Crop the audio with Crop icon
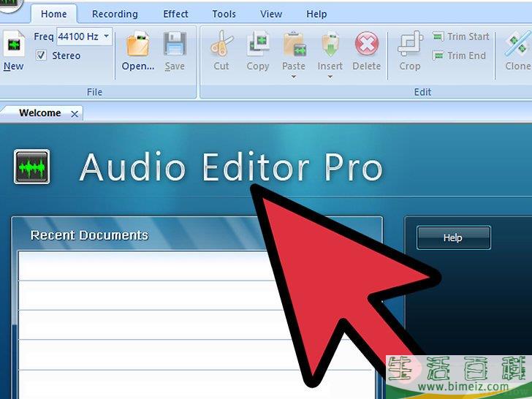The width and height of the screenshot is (532, 399). click(x=410, y=44)
